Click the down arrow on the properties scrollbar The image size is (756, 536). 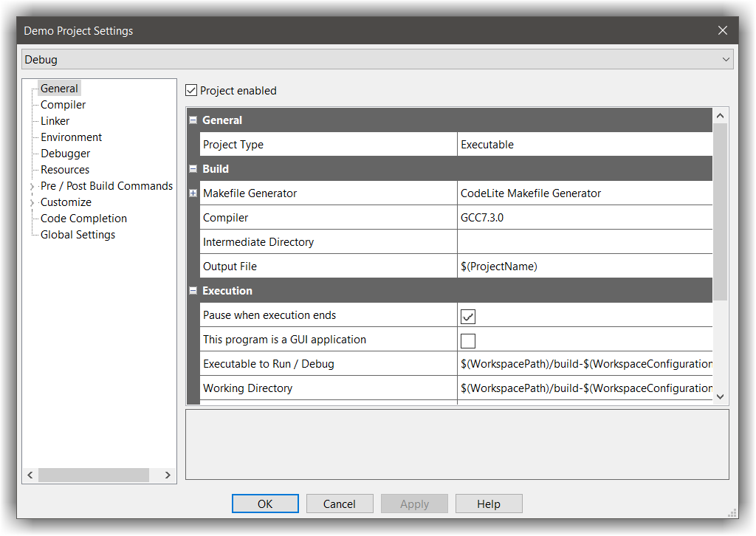[x=720, y=396]
